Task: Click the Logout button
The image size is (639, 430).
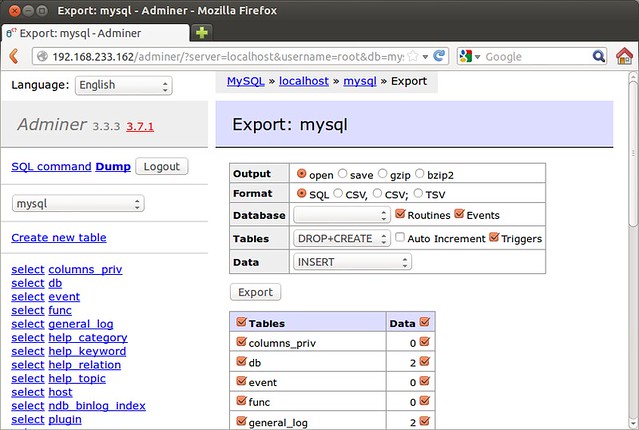Action: 162,166
